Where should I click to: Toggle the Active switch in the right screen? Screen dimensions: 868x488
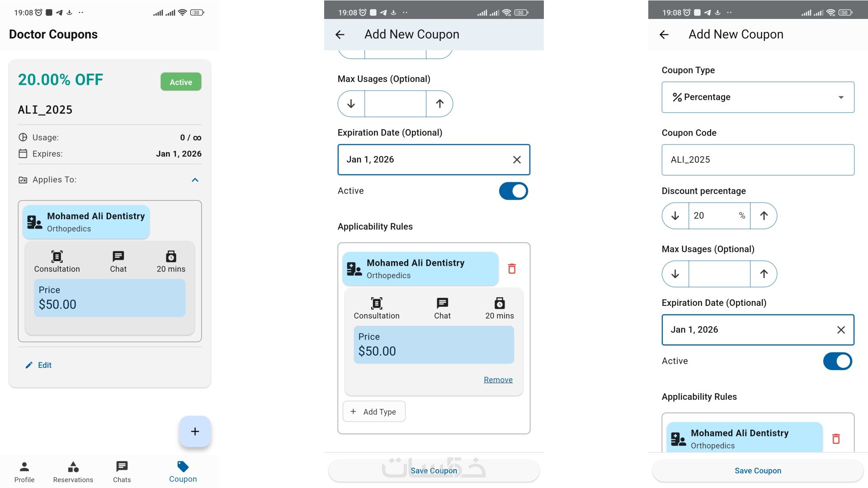coord(837,361)
